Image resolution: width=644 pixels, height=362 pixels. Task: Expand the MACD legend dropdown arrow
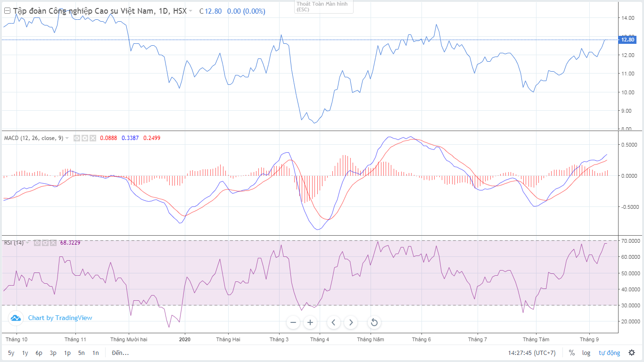click(67, 138)
